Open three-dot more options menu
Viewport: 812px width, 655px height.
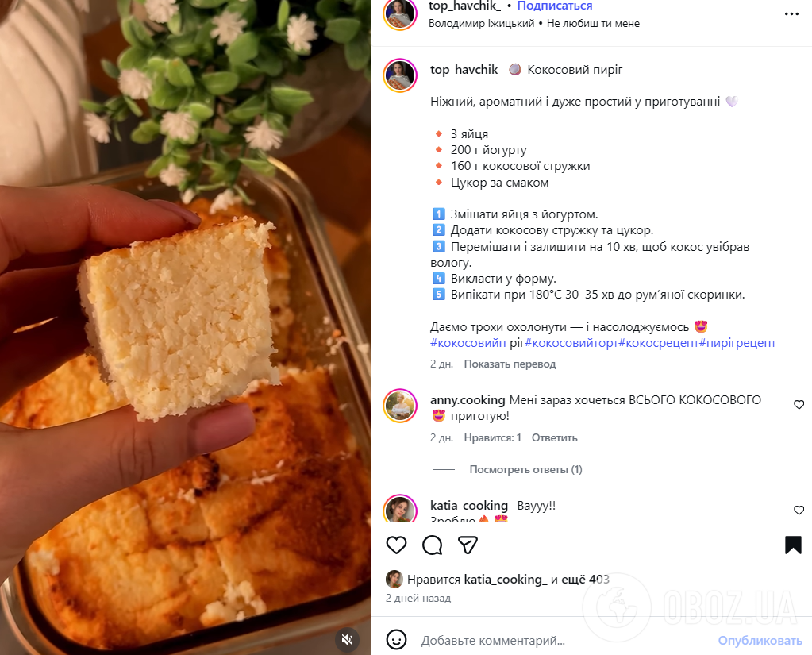[791, 14]
